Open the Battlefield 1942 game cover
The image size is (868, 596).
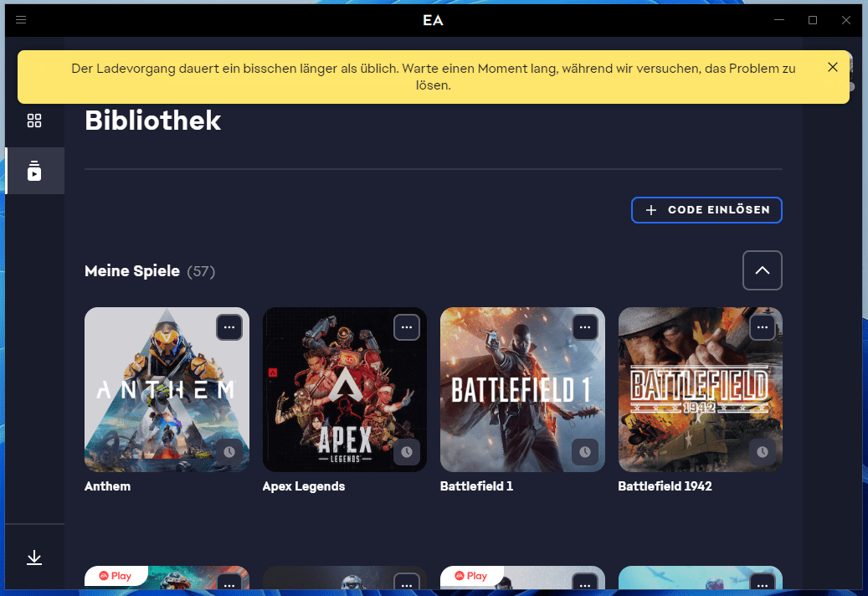[x=700, y=389]
